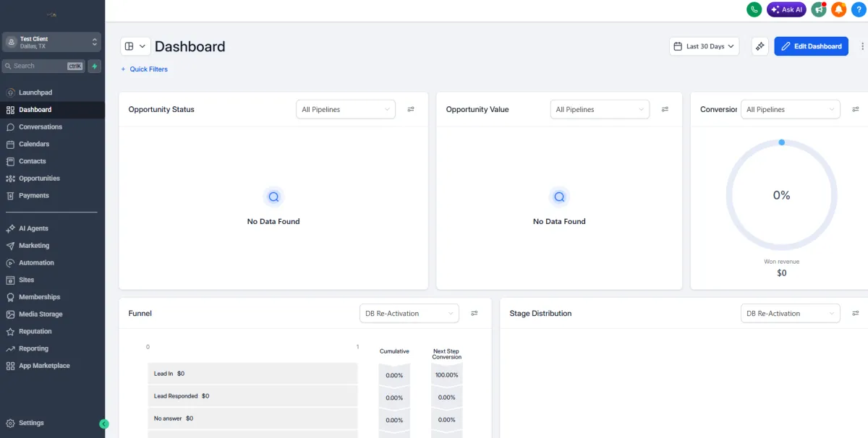
Task: Click the magic wand icon beside Edit Dashboard
Action: [760, 46]
